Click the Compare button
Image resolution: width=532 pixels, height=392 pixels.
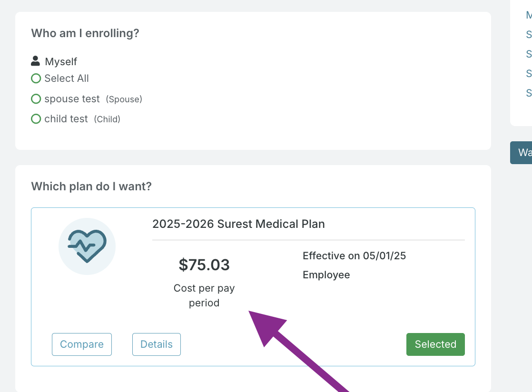(x=82, y=344)
